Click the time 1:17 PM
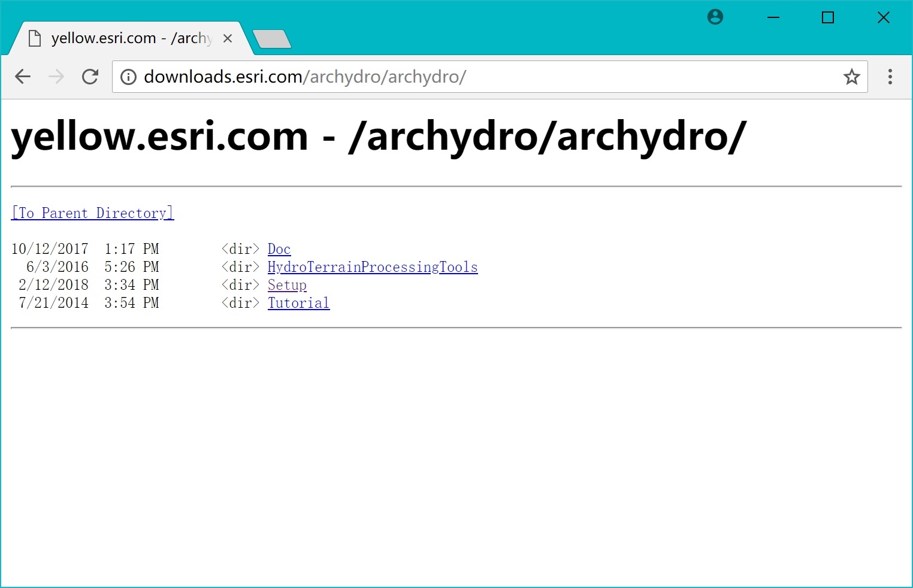The height and width of the screenshot is (588, 913). pyautogui.click(x=132, y=249)
